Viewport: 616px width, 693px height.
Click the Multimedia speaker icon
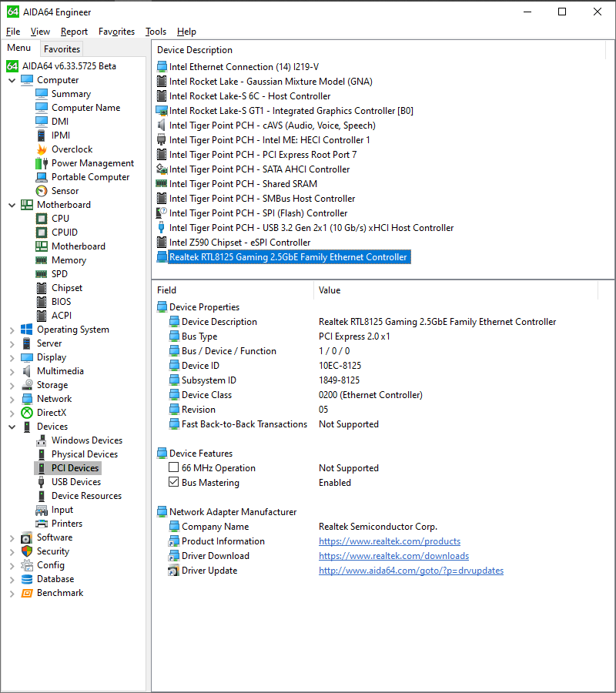[x=27, y=371]
